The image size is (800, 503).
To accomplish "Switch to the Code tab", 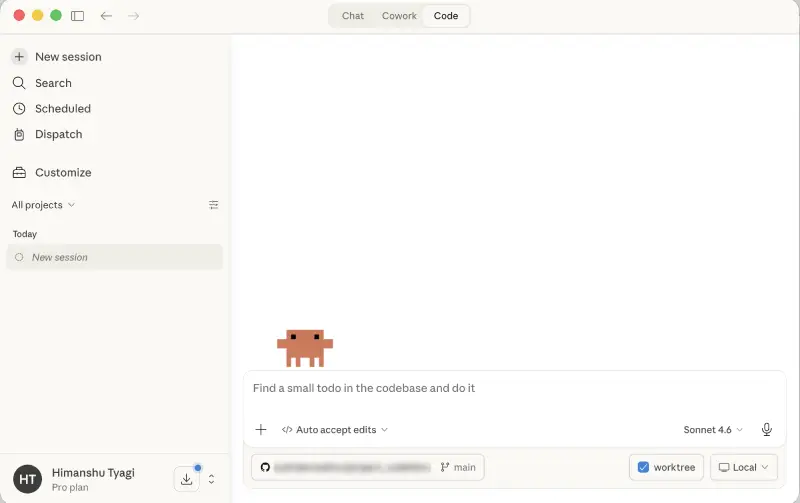I will coord(446,16).
